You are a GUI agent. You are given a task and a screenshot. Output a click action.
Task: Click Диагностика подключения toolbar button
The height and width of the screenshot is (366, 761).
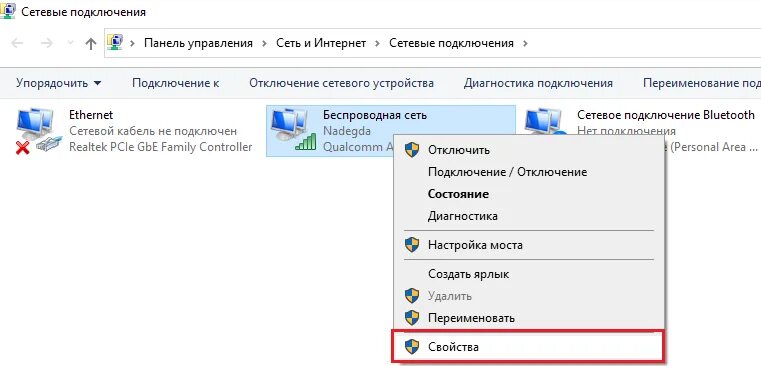(538, 83)
